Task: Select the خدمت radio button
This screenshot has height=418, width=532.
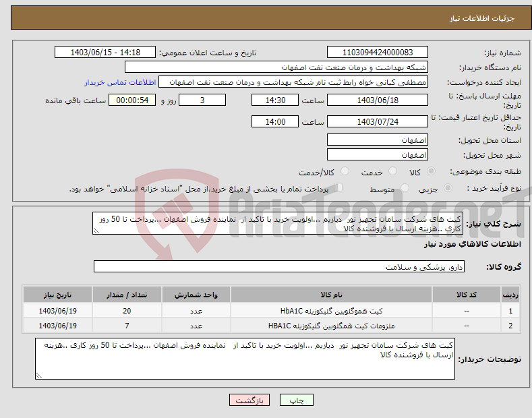Action: pos(392,171)
